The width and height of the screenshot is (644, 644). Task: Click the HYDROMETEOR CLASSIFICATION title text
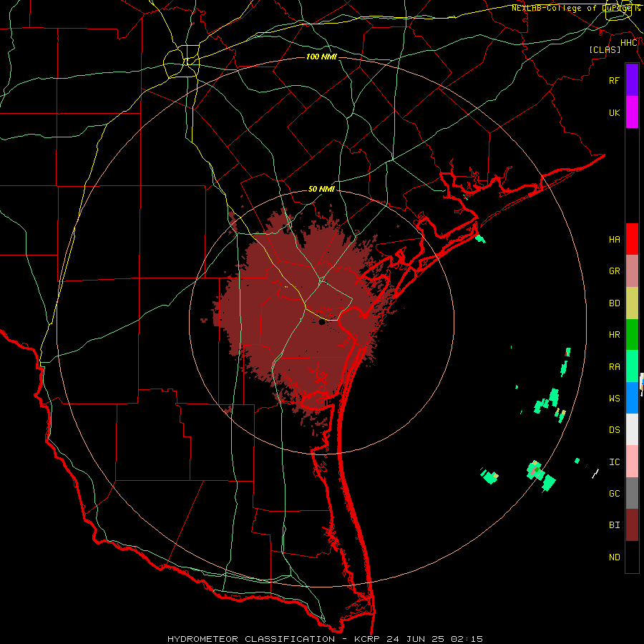pyautogui.click(x=251, y=639)
